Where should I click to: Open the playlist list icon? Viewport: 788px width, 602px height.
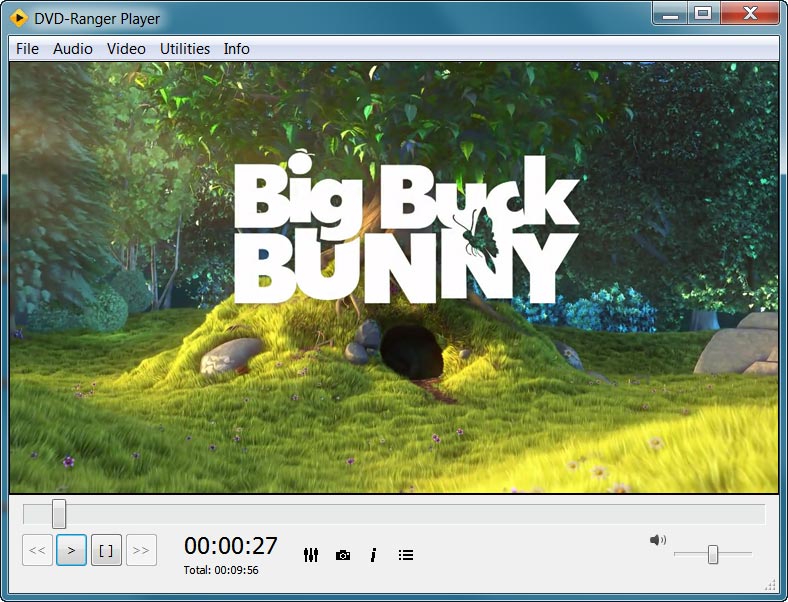(x=406, y=555)
